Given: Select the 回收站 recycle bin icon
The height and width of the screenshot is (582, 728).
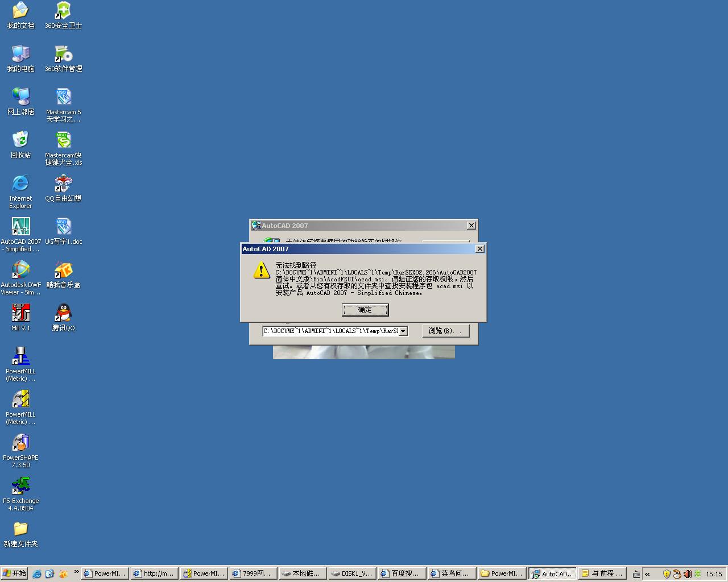Looking at the screenshot, I should (x=20, y=145).
